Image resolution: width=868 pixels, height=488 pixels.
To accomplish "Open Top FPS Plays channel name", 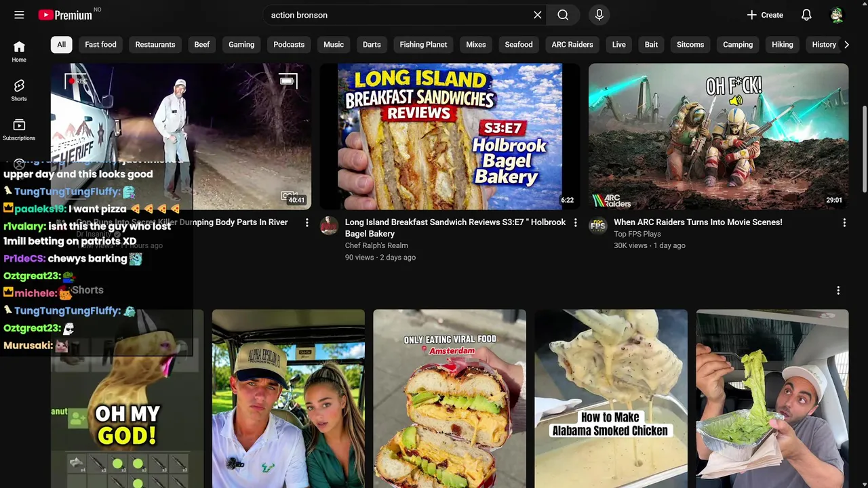I will point(637,234).
